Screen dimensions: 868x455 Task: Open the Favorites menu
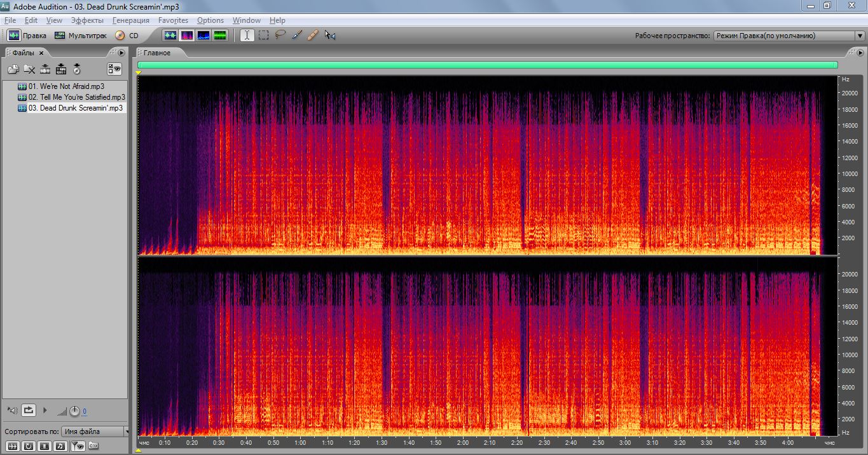[173, 20]
